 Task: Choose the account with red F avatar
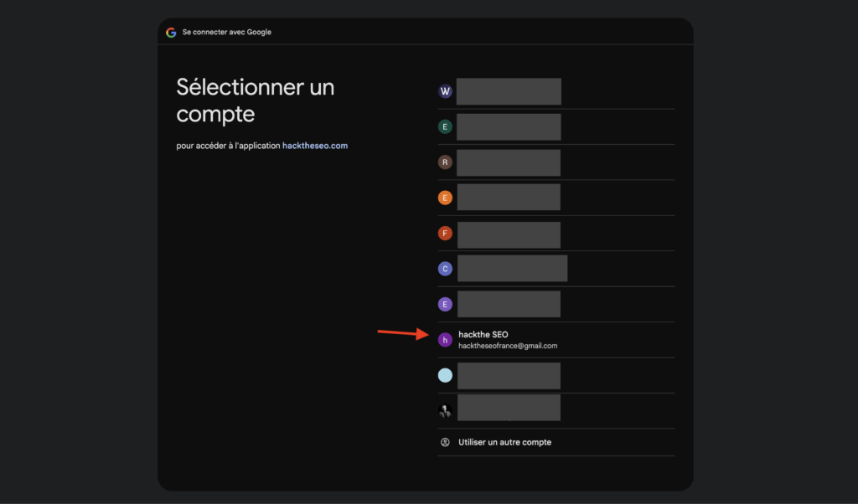point(556,234)
